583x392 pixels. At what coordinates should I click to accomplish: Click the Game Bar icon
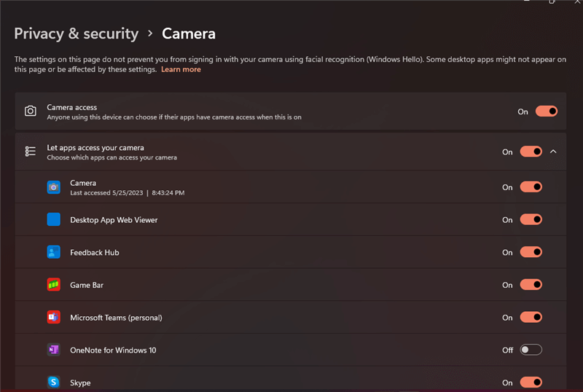pyautogui.click(x=54, y=285)
